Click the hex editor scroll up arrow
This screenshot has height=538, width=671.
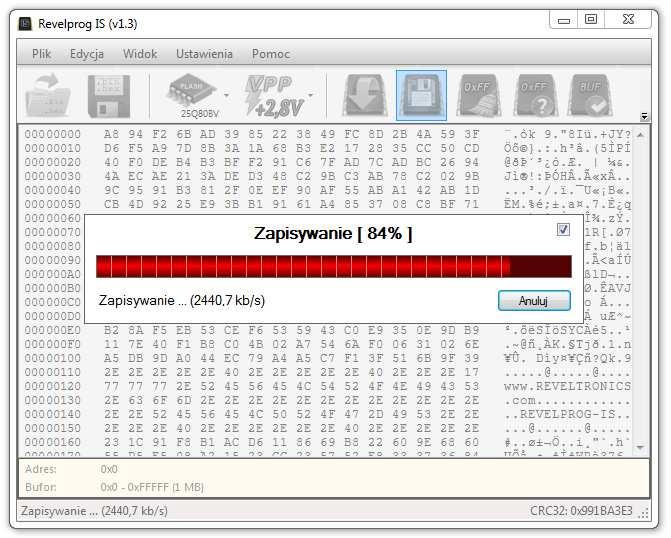pyautogui.click(x=640, y=135)
